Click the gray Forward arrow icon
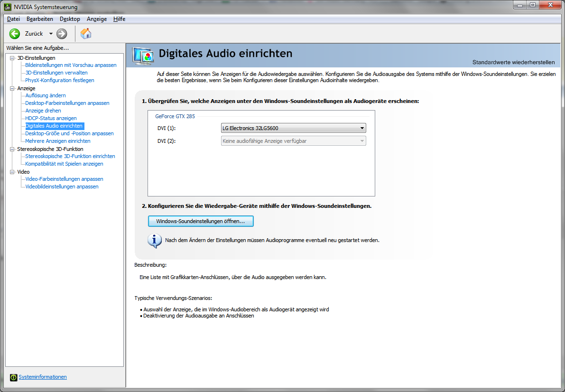This screenshot has width=565, height=392. point(62,34)
